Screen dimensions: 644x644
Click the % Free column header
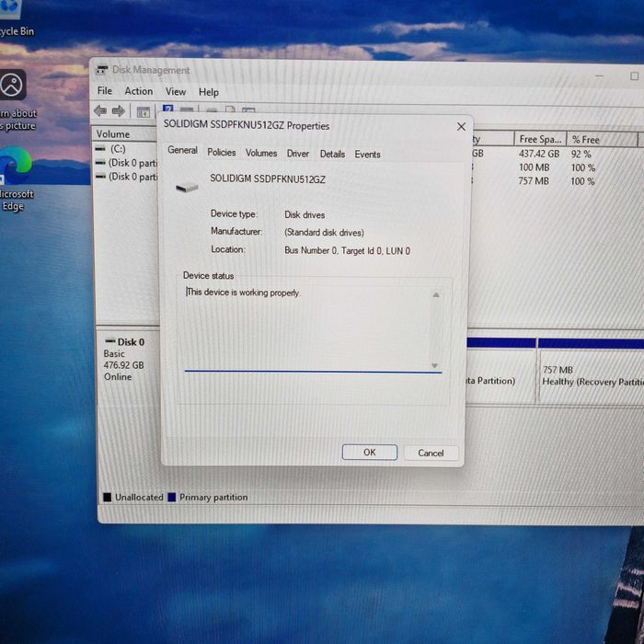602,140
